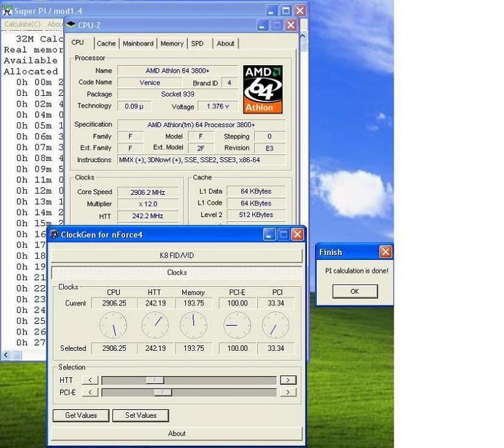This screenshot has height=448, width=504.
Task: Click the K8 FID/VID button in ClockGen
Action: (x=177, y=256)
